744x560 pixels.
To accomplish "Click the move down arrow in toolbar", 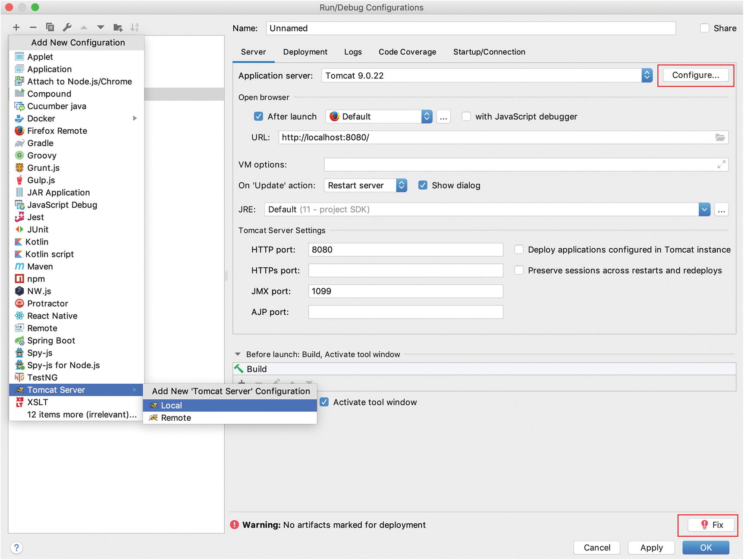I will click(100, 28).
